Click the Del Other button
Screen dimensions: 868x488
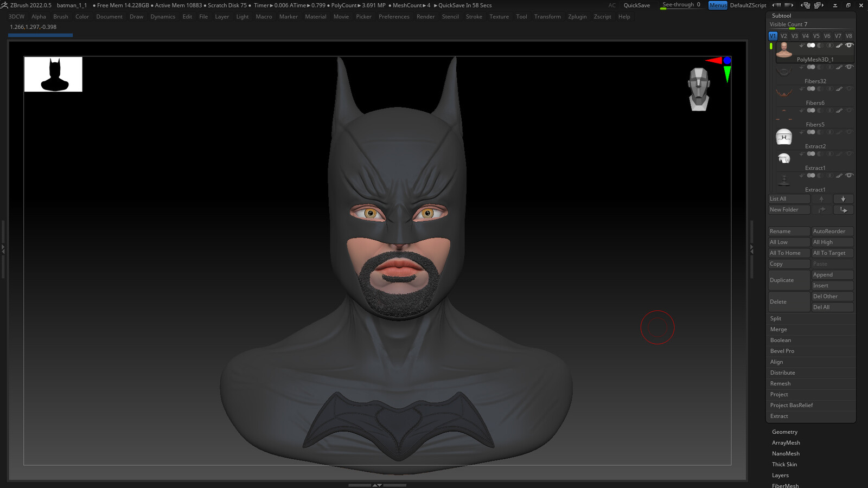pyautogui.click(x=832, y=297)
